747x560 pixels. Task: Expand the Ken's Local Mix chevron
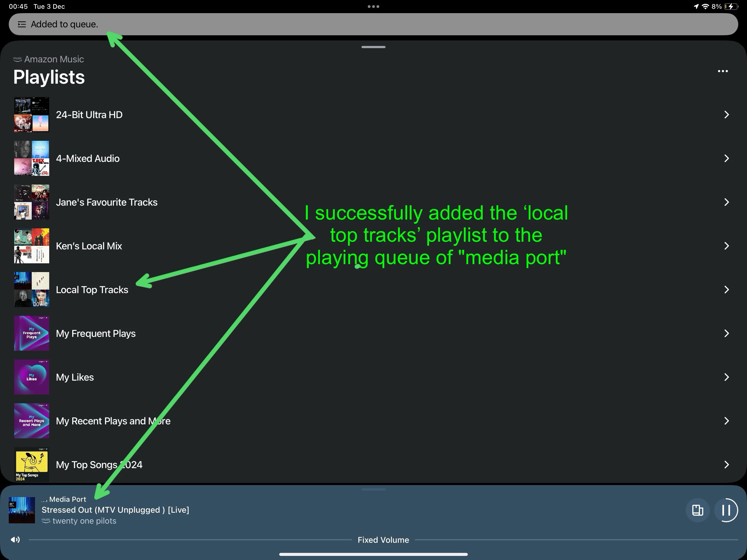726,246
